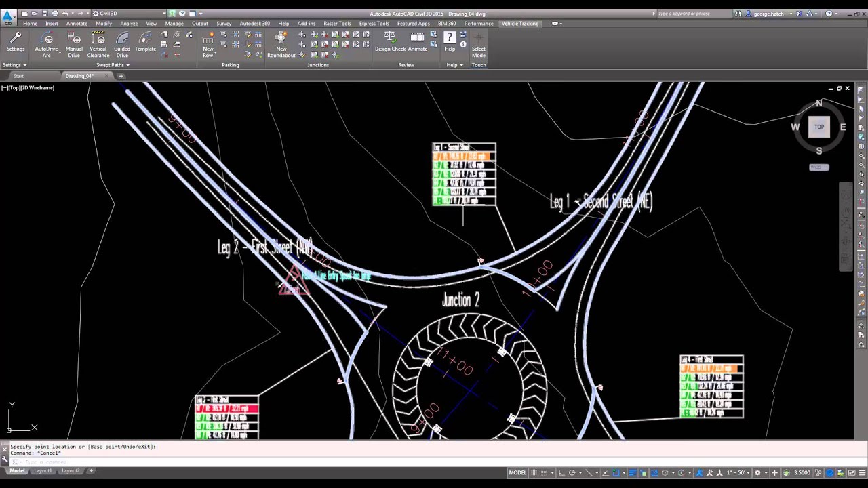Open the Home ribbon tab
This screenshot has height=488, width=868.
(30, 24)
